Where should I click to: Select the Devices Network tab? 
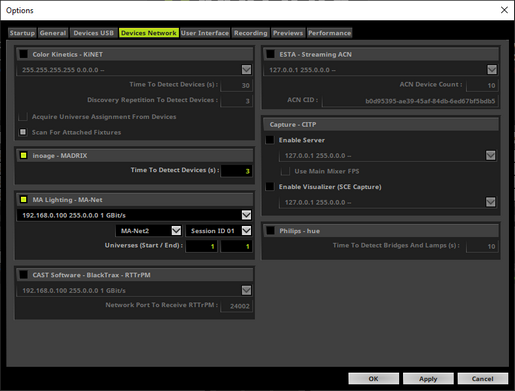tap(149, 33)
